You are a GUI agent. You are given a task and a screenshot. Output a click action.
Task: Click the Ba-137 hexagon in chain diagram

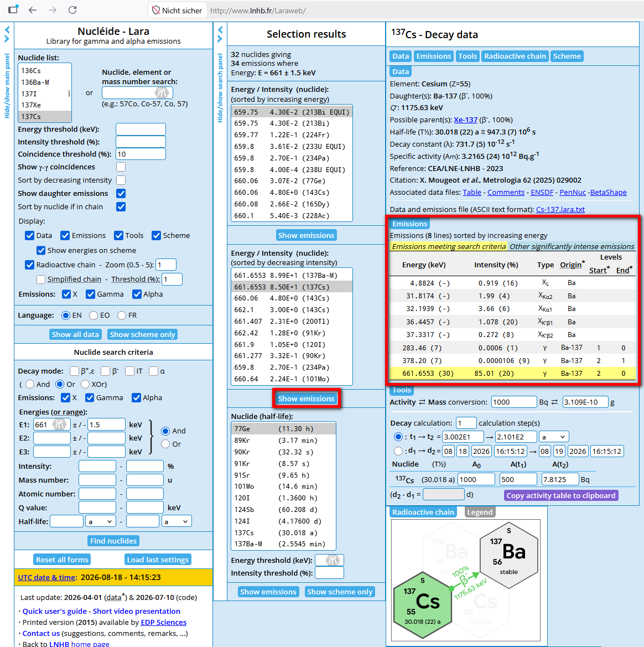point(508,555)
